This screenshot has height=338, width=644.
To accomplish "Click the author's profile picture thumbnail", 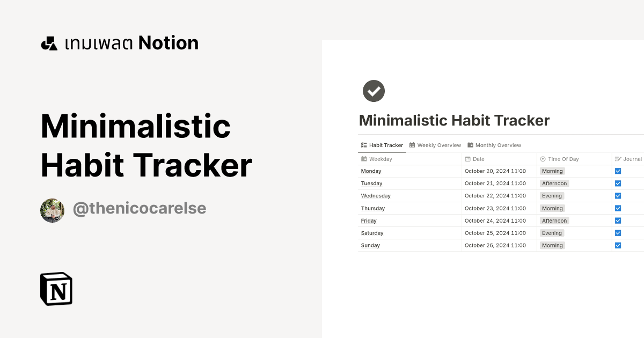I will pyautogui.click(x=52, y=210).
